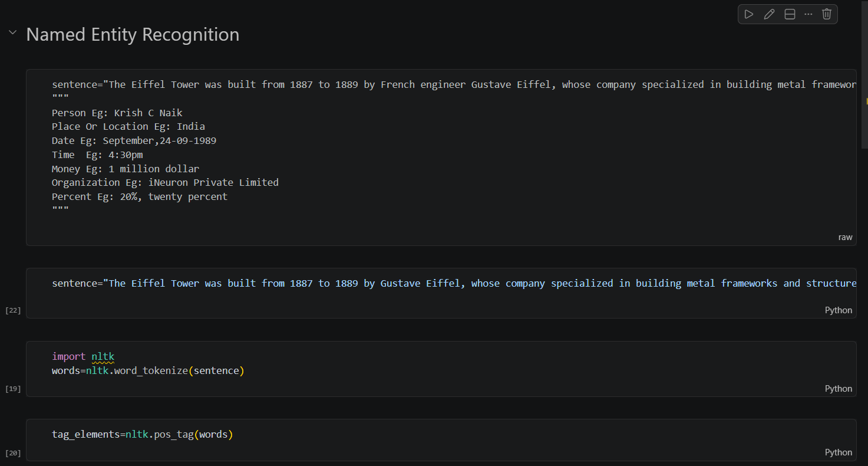Delete the cell with the trash icon
The height and width of the screenshot is (466, 868).
point(827,14)
